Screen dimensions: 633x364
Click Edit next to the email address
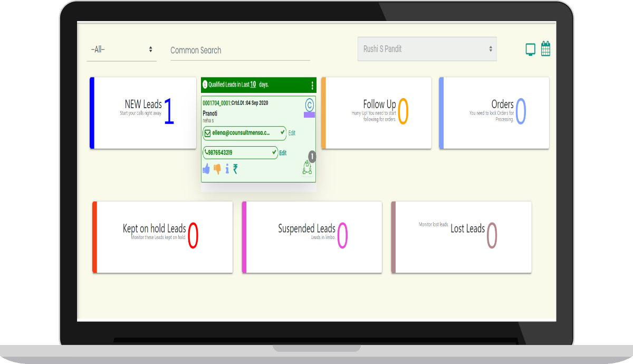[x=292, y=133]
